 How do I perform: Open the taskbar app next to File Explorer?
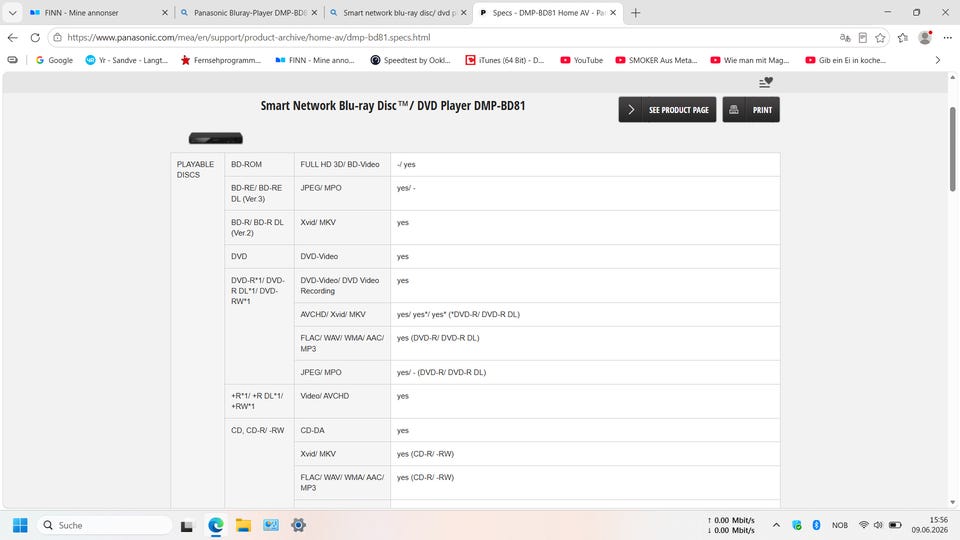tap(271, 525)
